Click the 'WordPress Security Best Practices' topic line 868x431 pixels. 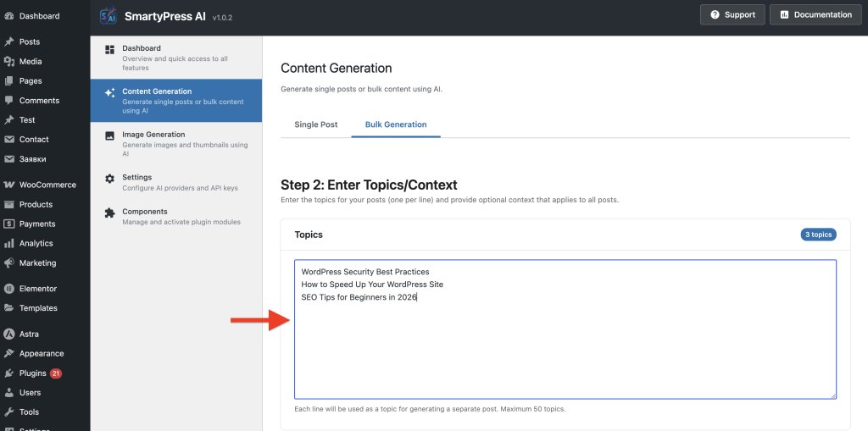365,272
